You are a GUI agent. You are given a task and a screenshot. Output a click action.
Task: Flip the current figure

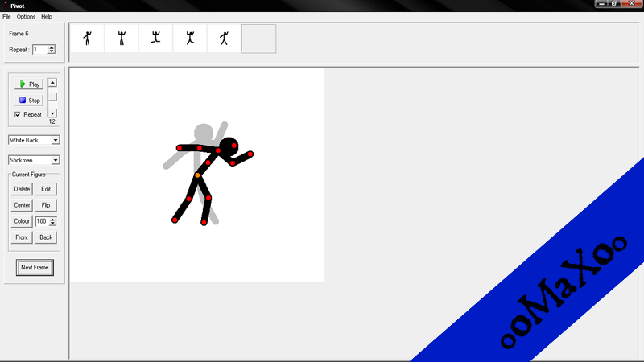[x=46, y=205]
